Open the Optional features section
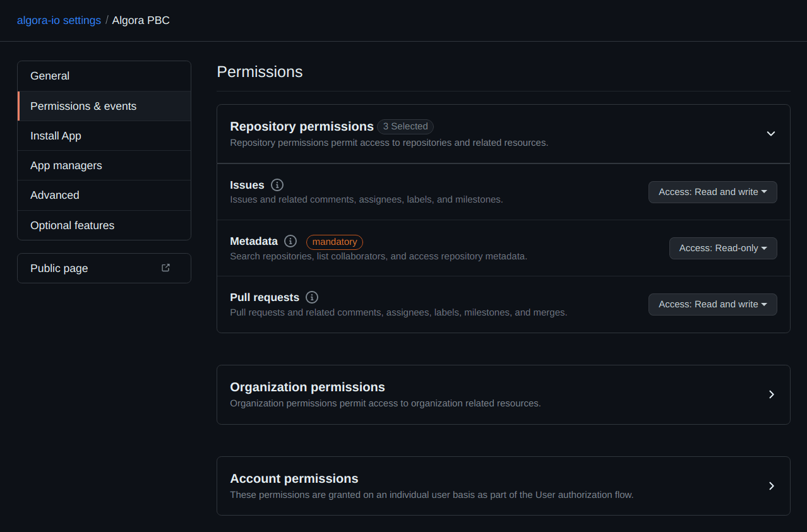 coord(72,225)
